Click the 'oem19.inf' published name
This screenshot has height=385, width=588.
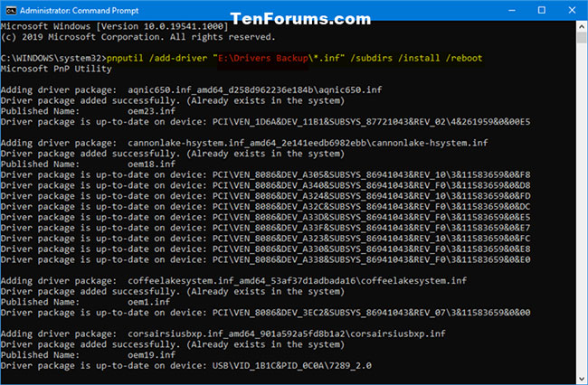pyautogui.click(x=151, y=355)
